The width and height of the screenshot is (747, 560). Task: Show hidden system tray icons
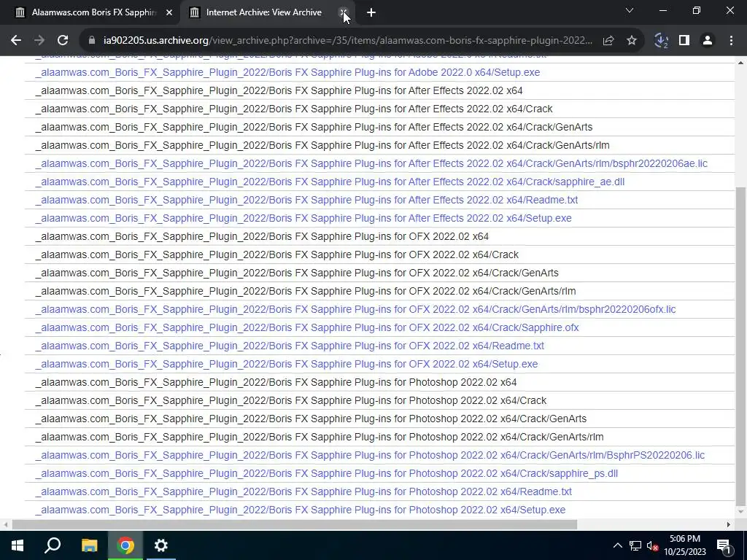tap(617, 545)
